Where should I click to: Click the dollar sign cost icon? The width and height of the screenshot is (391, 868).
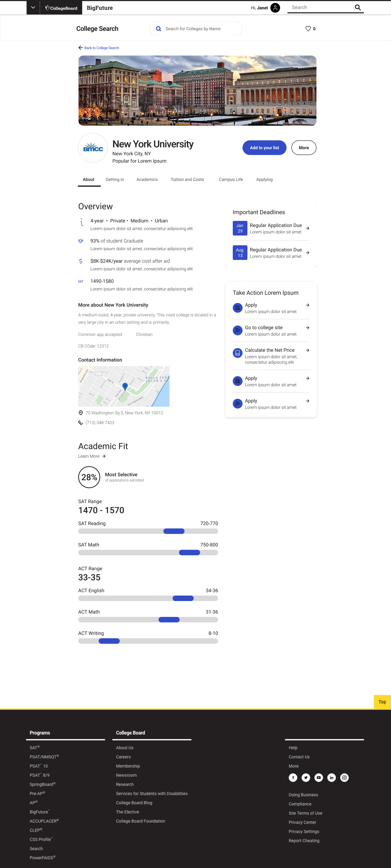[x=81, y=261]
